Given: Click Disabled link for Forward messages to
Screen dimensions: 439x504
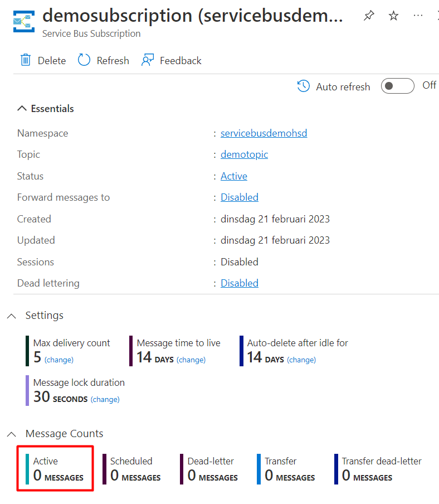Looking at the screenshot, I should tap(239, 197).
